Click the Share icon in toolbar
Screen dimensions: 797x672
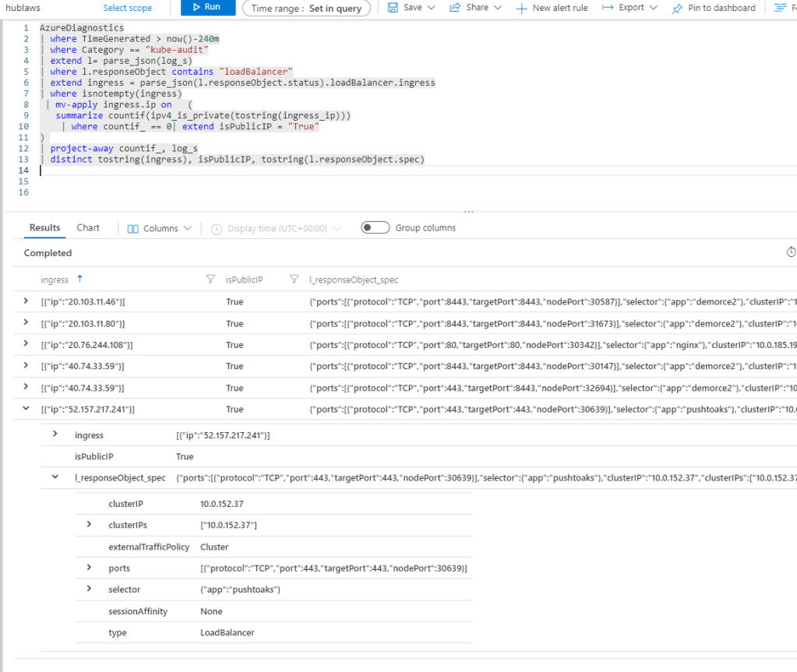[455, 8]
